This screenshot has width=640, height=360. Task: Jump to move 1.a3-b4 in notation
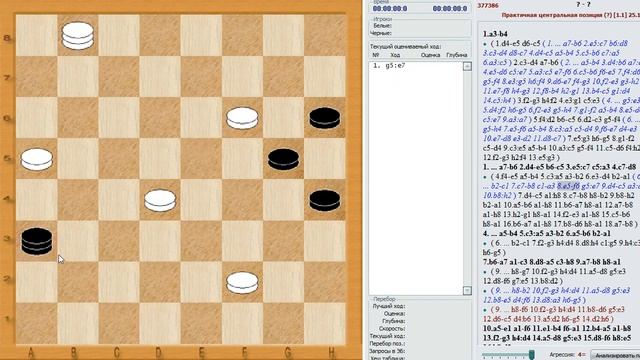coord(495,34)
